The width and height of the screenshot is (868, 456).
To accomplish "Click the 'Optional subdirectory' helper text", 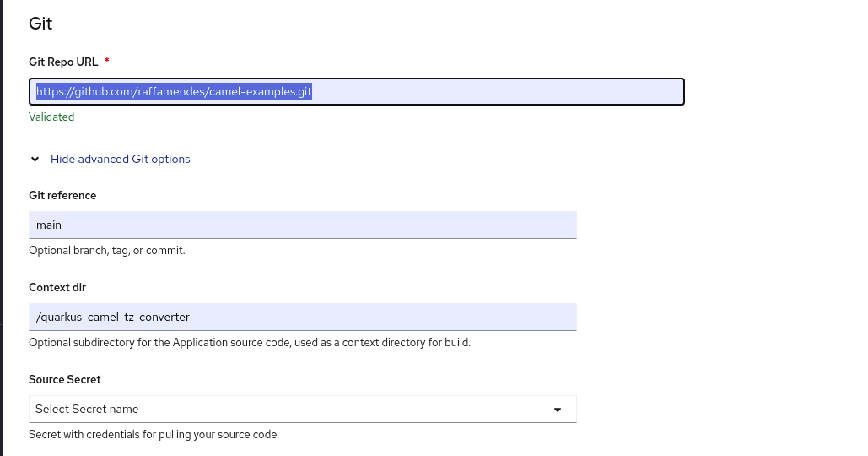I will 250,343.
